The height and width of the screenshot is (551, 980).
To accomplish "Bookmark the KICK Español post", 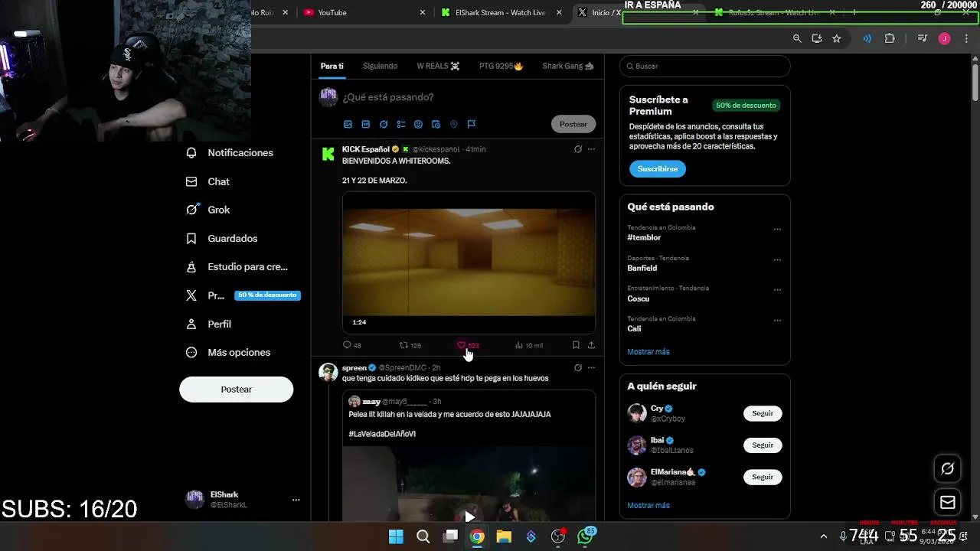I will [x=576, y=345].
